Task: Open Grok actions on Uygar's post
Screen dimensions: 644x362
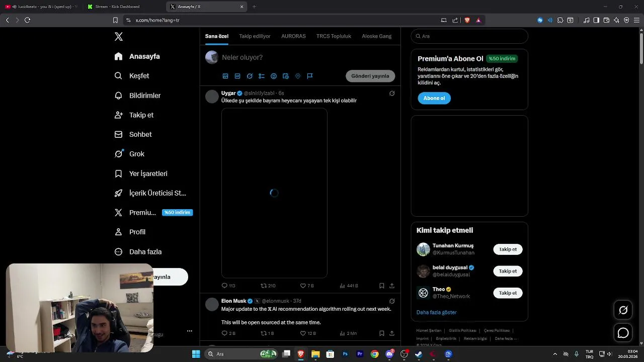Action: click(392, 93)
